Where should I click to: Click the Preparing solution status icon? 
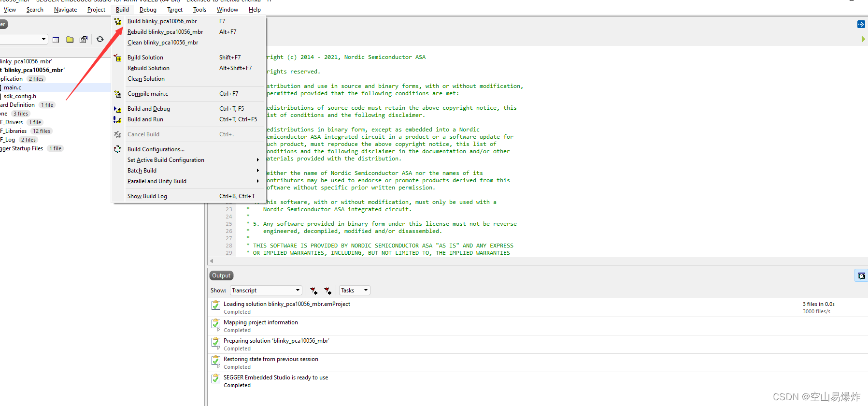[x=216, y=342]
